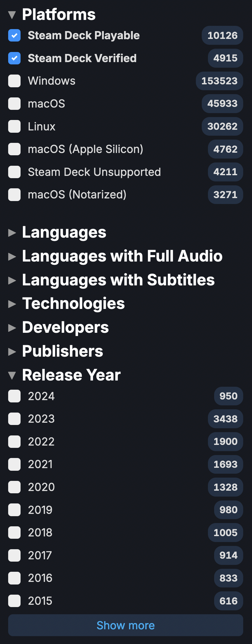Tick the macOS checkbox

point(14,104)
